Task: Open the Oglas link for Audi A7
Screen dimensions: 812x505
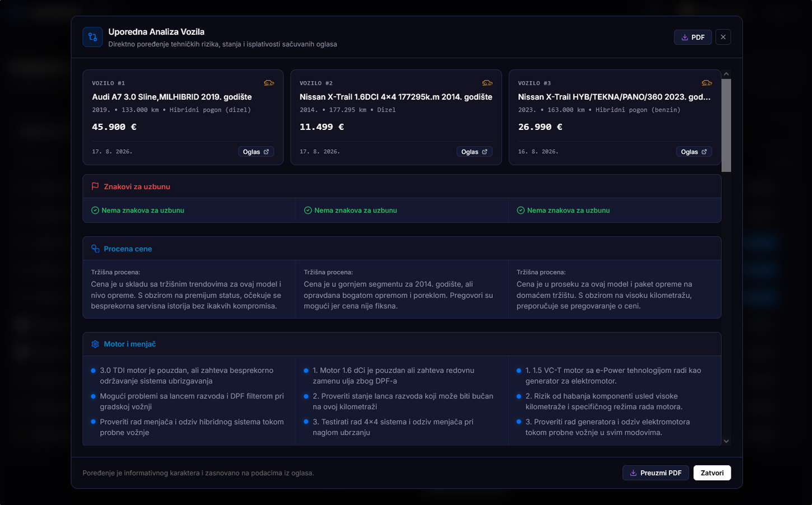Action: pyautogui.click(x=256, y=152)
